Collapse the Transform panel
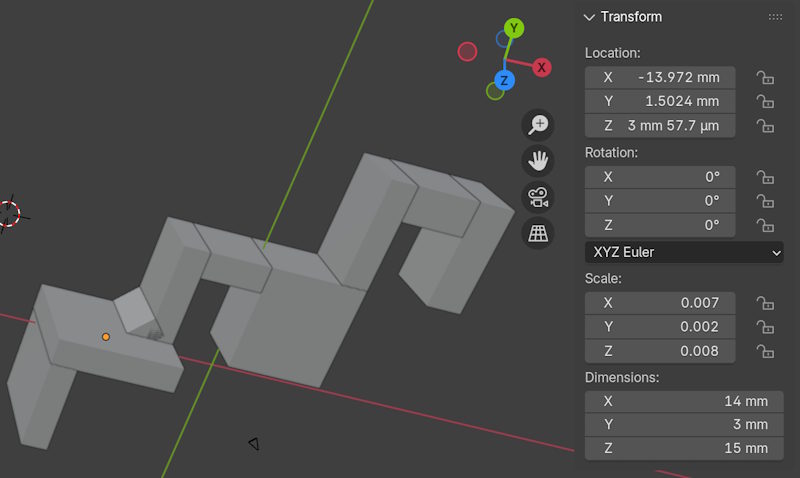Viewport: 800px width, 478px height. tap(589, 17)
